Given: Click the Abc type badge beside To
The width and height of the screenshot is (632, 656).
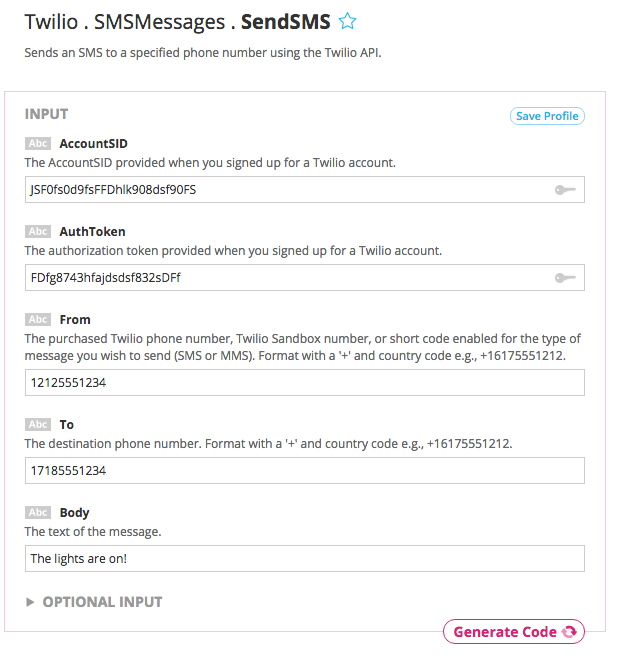Looking at the screenshot, I should 38,425.
